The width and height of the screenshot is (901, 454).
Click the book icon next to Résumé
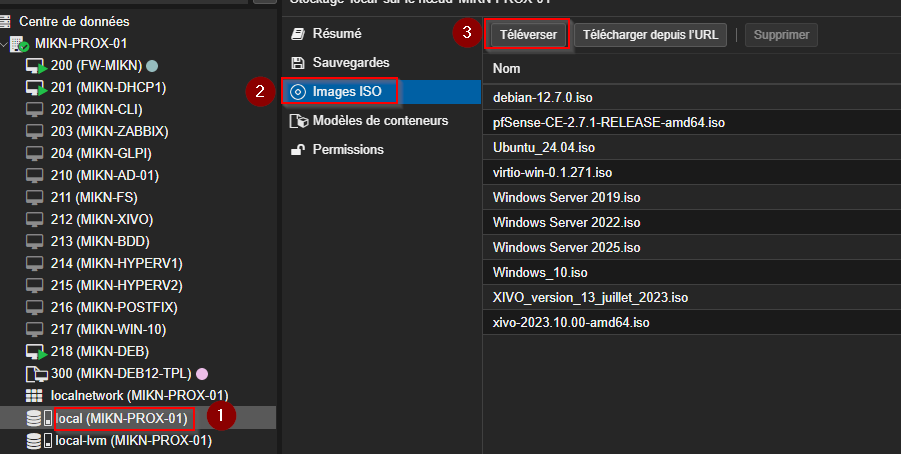(x=298, y=33)
